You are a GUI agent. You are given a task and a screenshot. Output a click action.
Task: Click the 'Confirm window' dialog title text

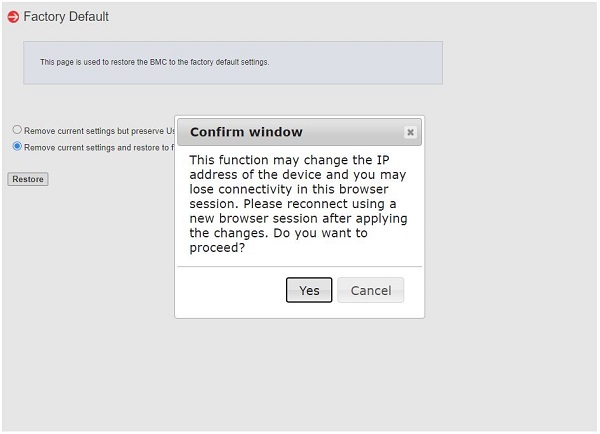click(x=246, y=132)
